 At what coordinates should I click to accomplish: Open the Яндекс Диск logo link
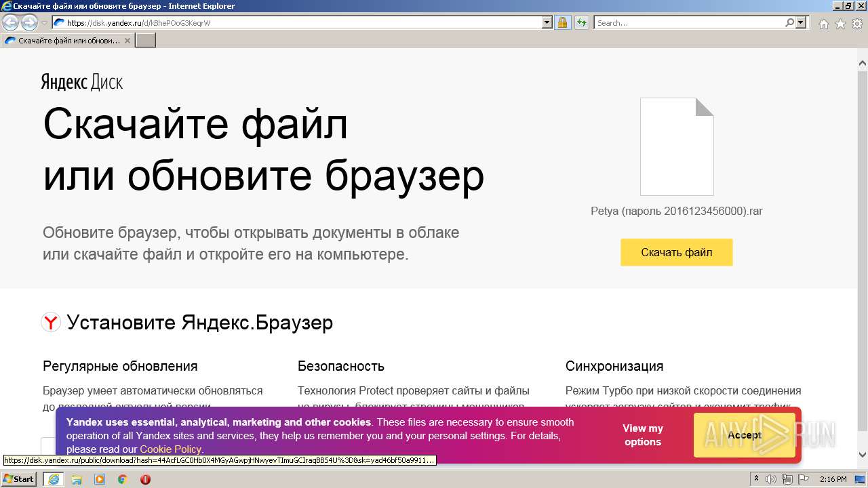click(82, 83)
